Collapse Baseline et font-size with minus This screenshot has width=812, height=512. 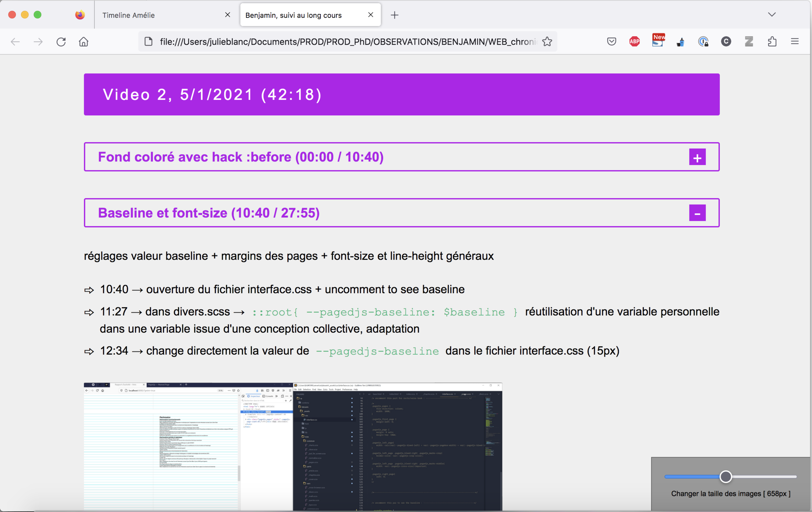point(697,213)
